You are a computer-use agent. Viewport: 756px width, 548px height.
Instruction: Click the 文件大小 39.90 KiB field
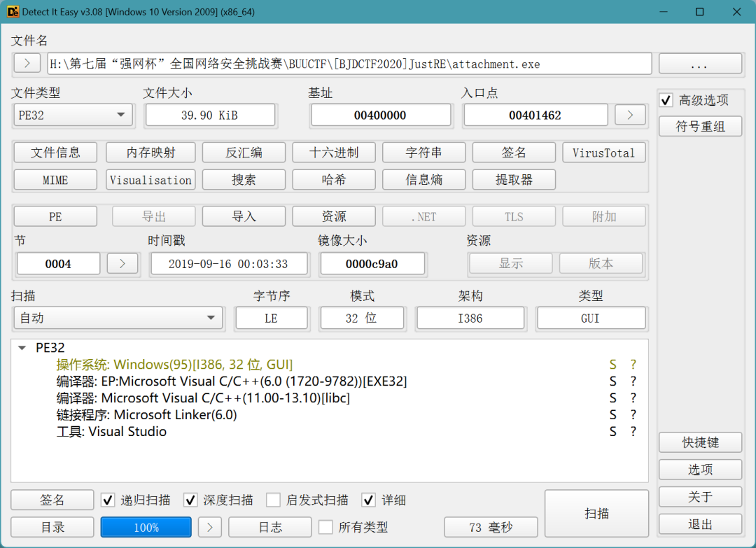click(x=210, y=115)
